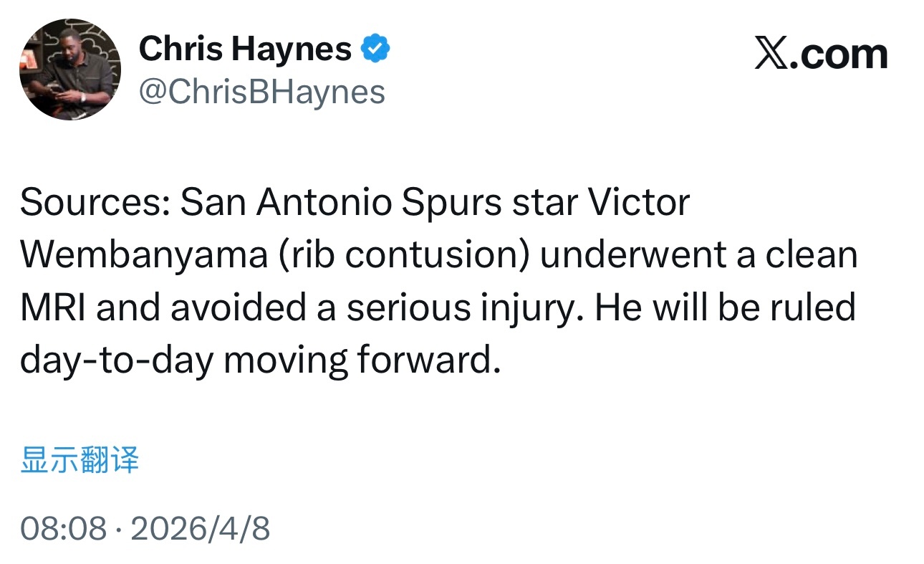
Task: Click the word "underwent" in the tweet
Action: point(632,256)
